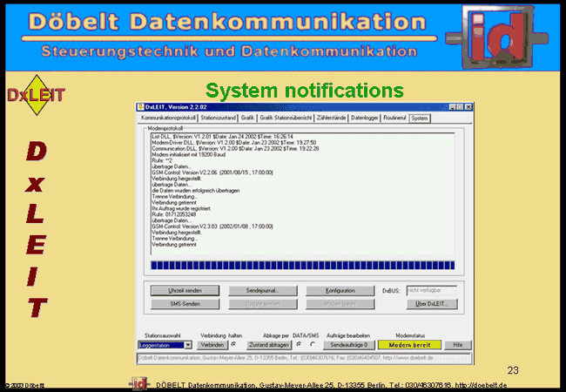
Task: Click the small 'id' logo in the footer
Action: 138,384
